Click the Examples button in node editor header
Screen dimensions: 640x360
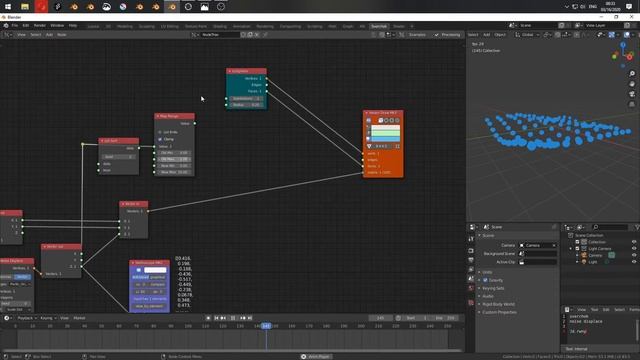pyautogui.click(x=417, y=35)
